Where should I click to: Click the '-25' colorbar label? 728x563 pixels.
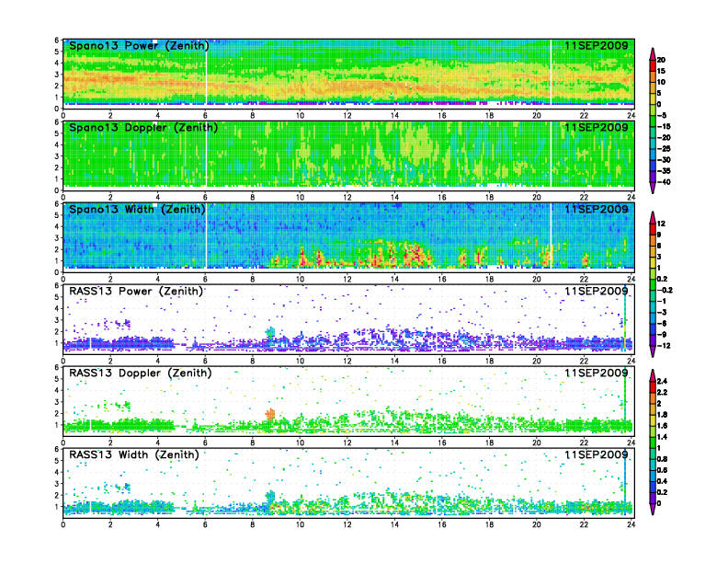coord(664,149)
